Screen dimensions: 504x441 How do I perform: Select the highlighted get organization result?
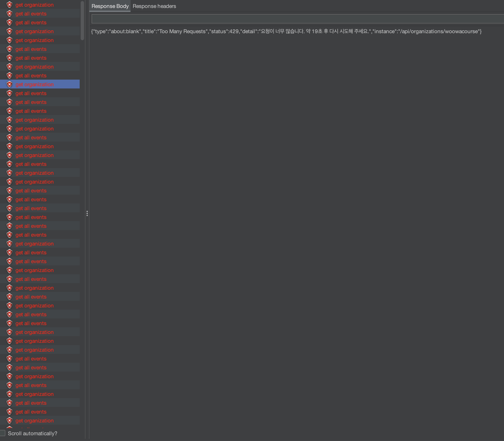(35, 84)
